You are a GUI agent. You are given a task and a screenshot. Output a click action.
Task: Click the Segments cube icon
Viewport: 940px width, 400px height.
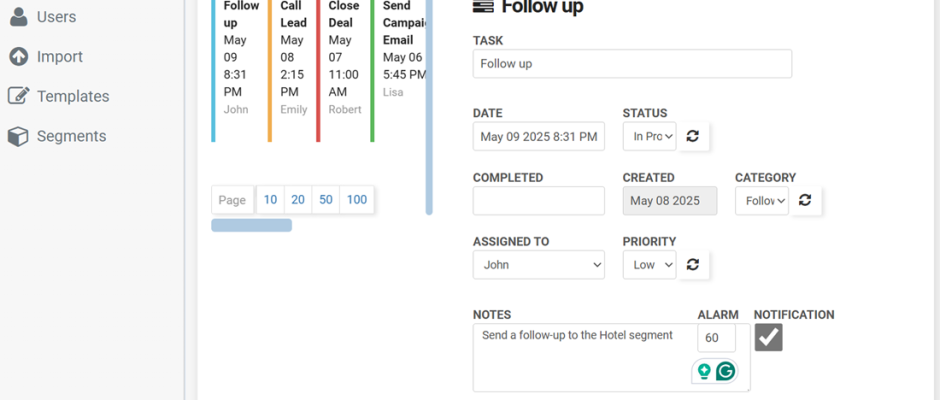(x=19, y=136)
